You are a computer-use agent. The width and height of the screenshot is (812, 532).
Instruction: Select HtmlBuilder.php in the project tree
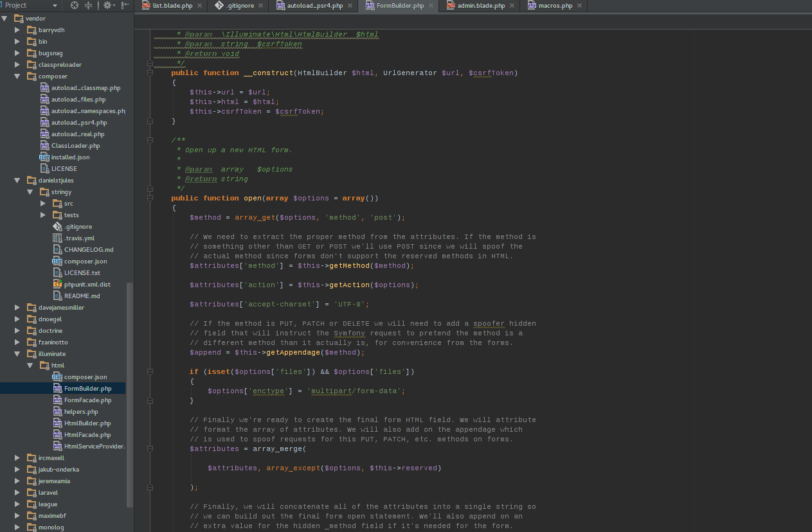(x=87, y=423)
